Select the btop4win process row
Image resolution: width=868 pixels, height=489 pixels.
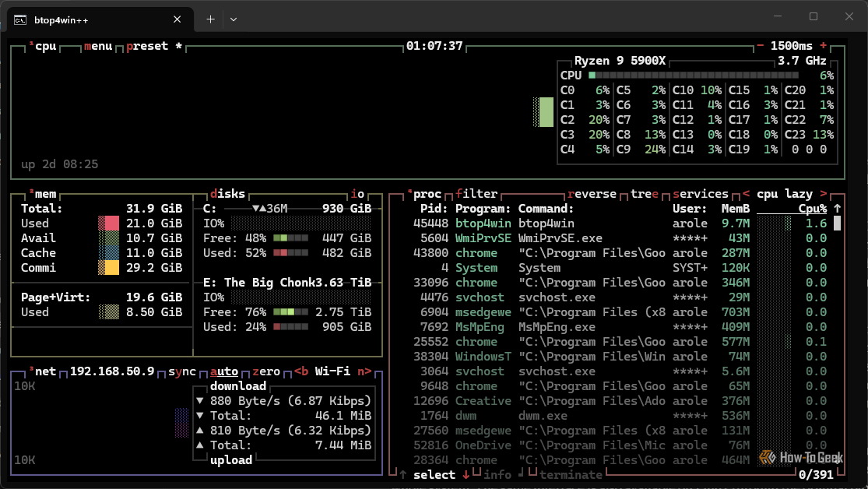click(x=620, y=223)
